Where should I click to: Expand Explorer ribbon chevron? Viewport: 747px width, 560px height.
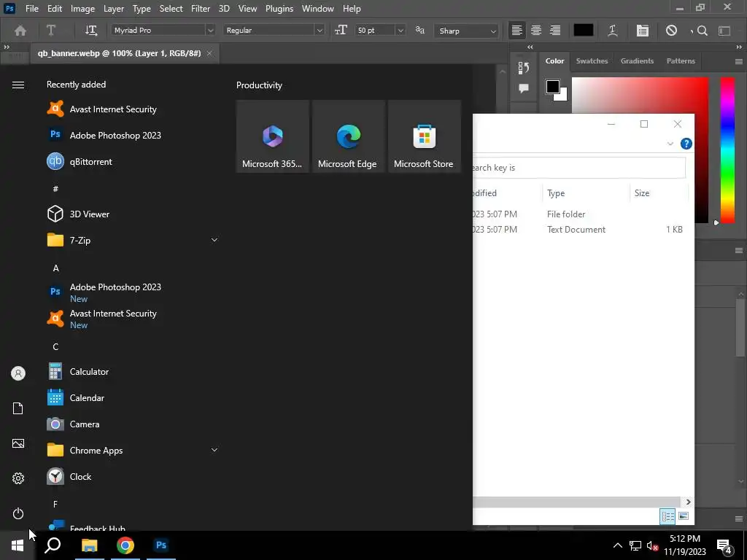670,144
